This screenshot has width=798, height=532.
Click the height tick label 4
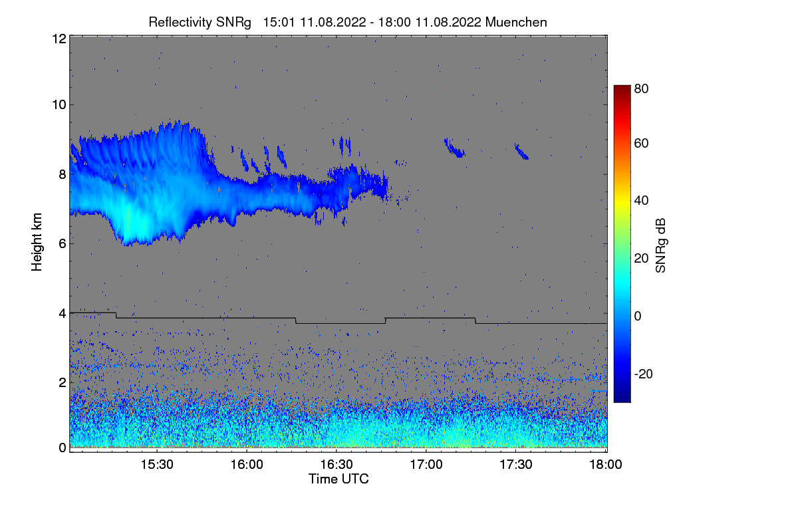click(x=62, y=313)
